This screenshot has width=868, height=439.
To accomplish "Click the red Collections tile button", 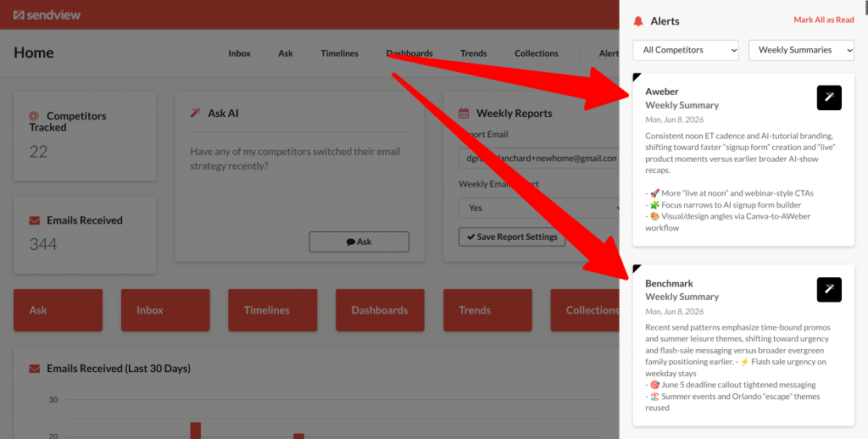I will [585, 310].
